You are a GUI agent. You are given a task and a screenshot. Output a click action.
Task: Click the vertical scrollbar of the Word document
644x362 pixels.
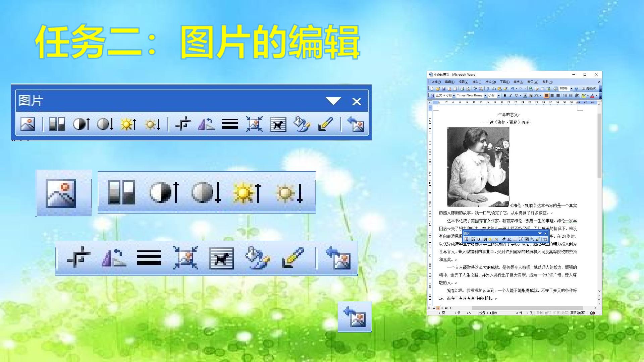pos(599,201)
